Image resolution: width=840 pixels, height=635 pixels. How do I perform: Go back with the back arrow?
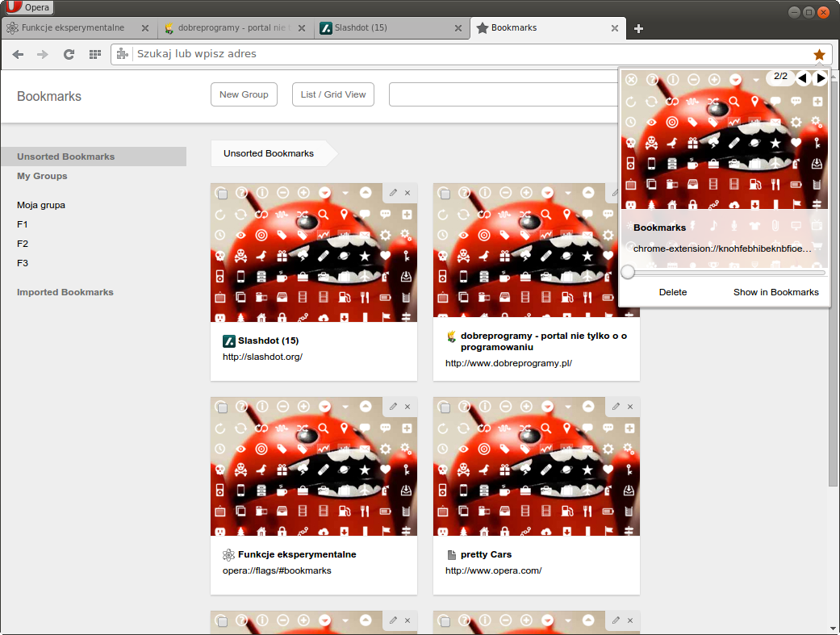(x=18, y=54)
